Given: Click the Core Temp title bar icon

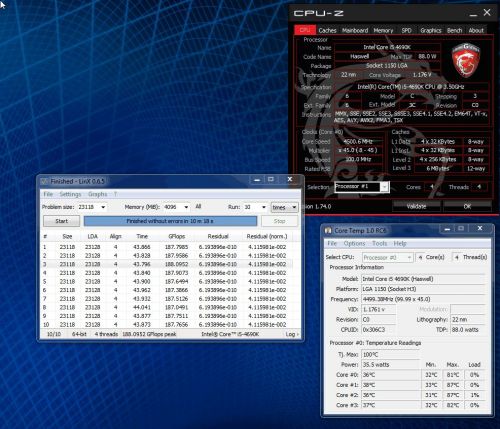Looking at the screenshot, I should point(328,230).
